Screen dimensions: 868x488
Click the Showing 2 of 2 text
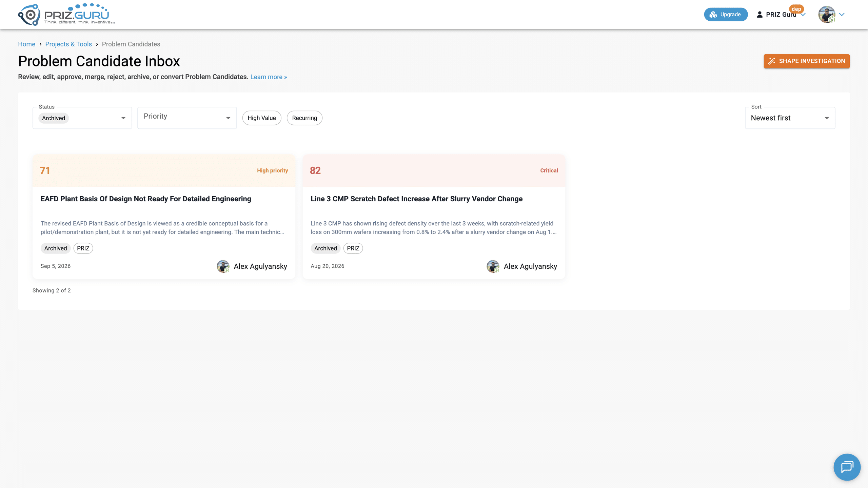(52, 290)
